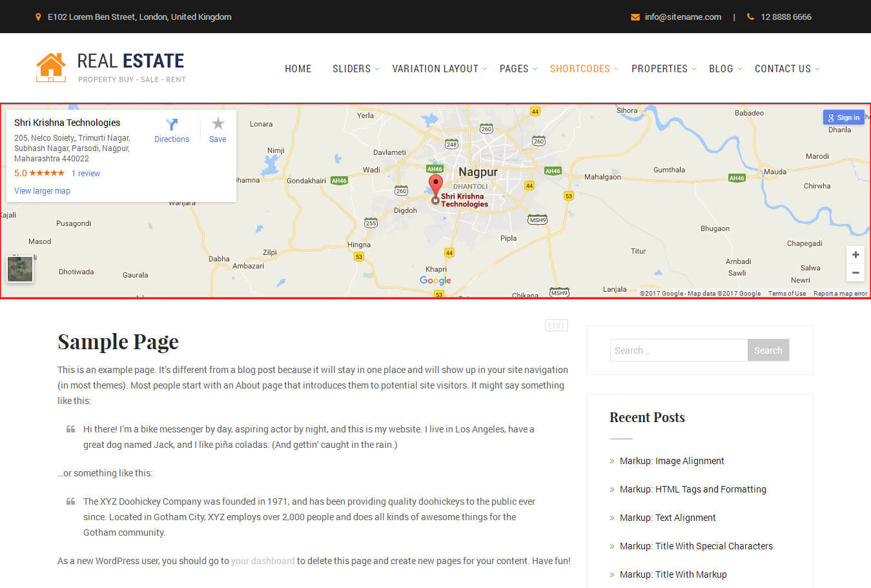Viewport: 871px width, 588px height.
Task: Expand the Shortcodes dropdown chevron
Action: (x=616, y=69)
